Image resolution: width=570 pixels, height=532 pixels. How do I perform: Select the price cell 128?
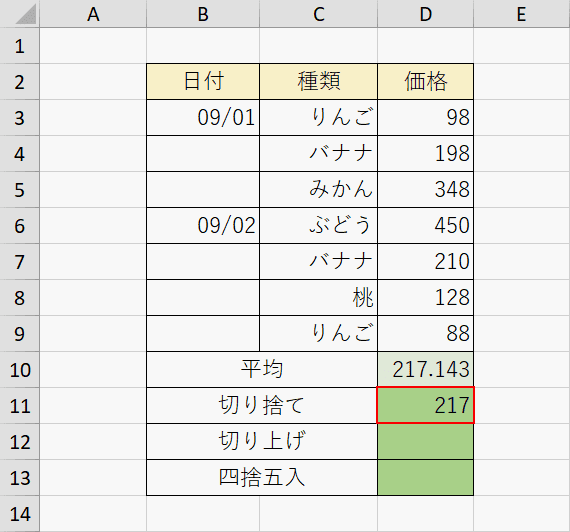[425, 298]
